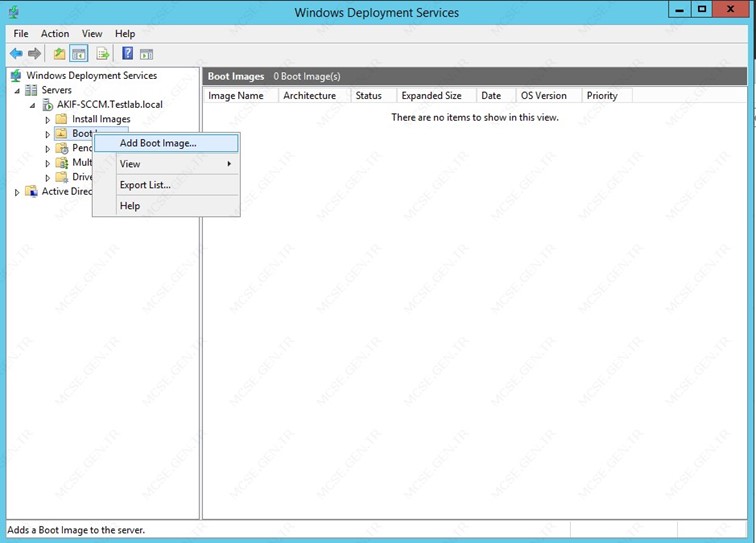
Task: Toggle the Show/Hide Console Tree icon
Action: [x=79, y=54]
